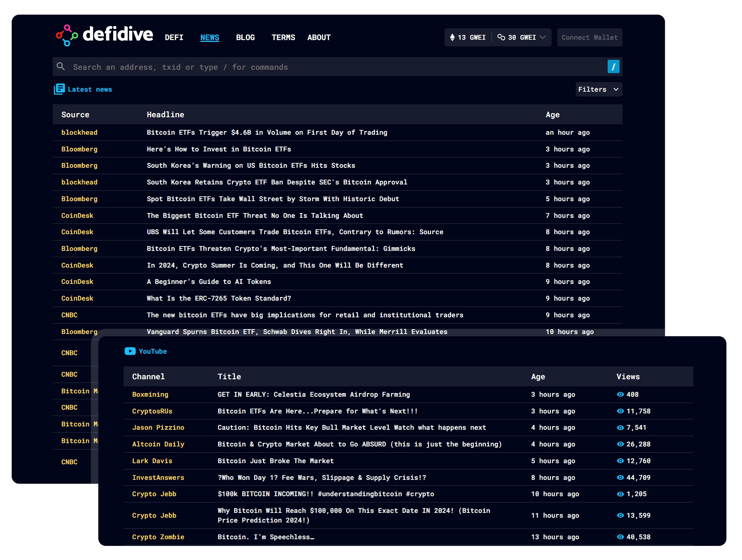Open A Beginner's Guide to AI Tokens
Screen dimensions: 742x560
coord(209,282)
